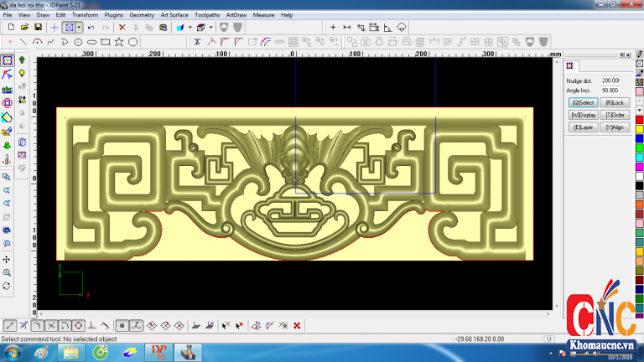644x362 pixels.
Task: Open dropdown arrow beside selection box tool
Action: [80, 28]
